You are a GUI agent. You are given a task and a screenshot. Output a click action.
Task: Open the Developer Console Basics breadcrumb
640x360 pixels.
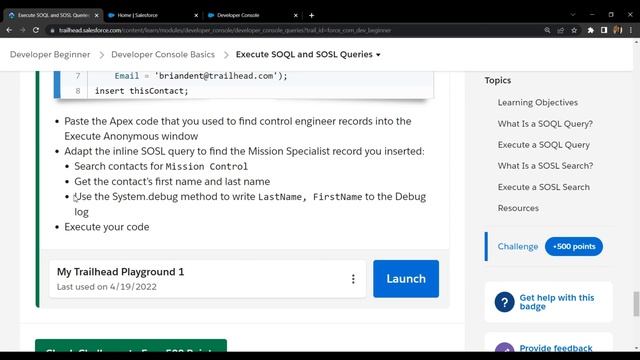tap(163, 54)
